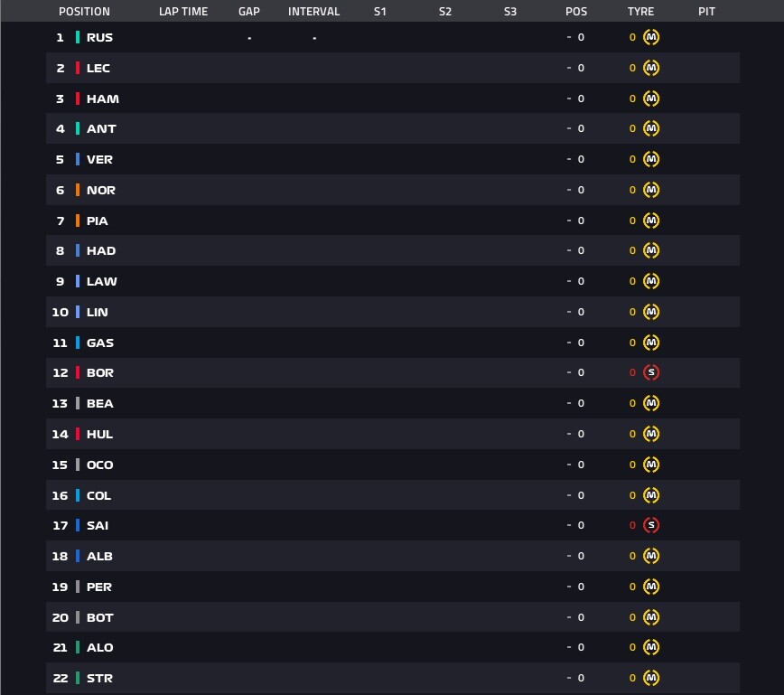Select driver ANT in position four
Screen dimensions: 784x695
click(101, 128)
